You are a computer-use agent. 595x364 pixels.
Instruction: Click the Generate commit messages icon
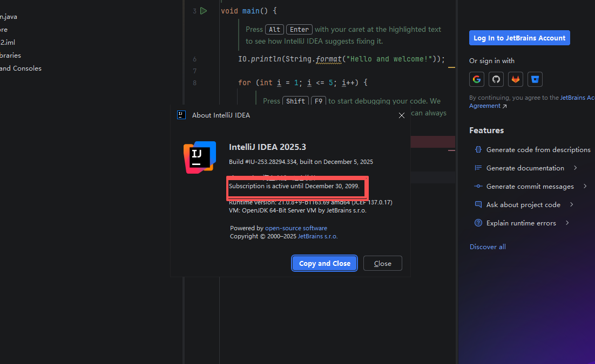478,186
